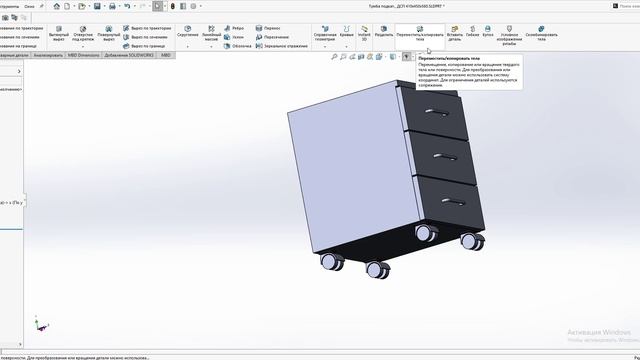This screenshot has height=360, width=640.
Task: Open Display Style icon in view toolbar
Action: (393, 57)
